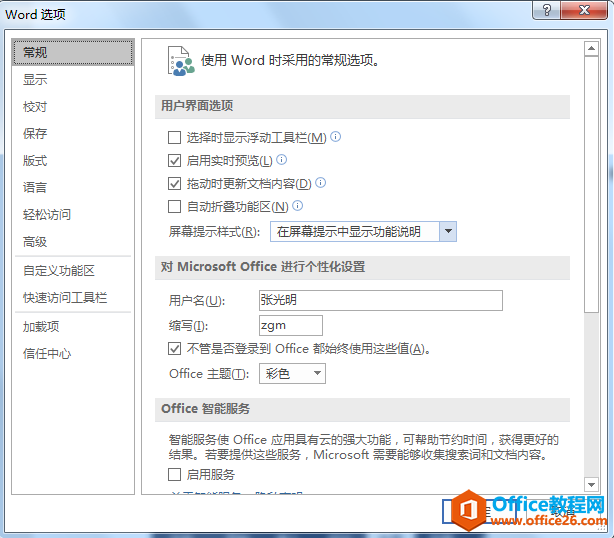Viewport: 614px width, 538px height.
Task: Click the scrollbar down arrow
Action: 591,485
